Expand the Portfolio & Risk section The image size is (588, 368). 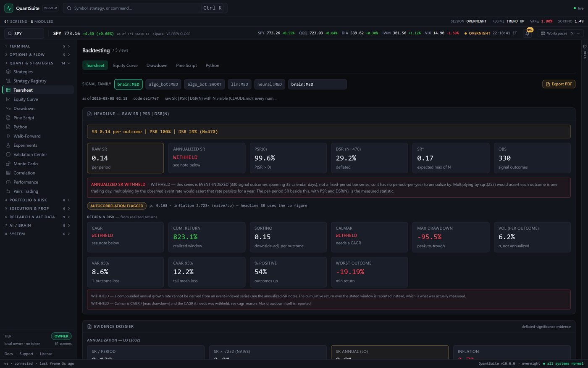(x=37, y=200)
